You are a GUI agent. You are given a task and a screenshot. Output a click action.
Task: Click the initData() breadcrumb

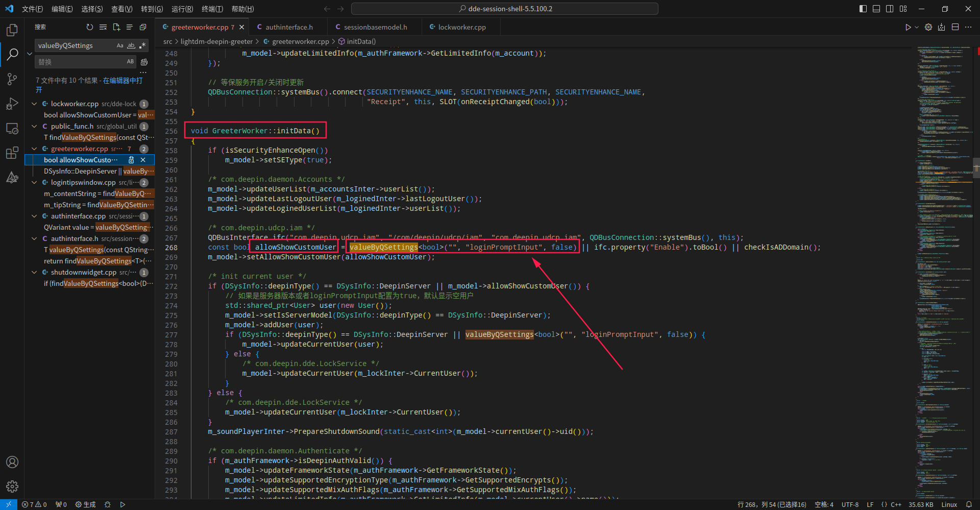[x=361, y=41]
